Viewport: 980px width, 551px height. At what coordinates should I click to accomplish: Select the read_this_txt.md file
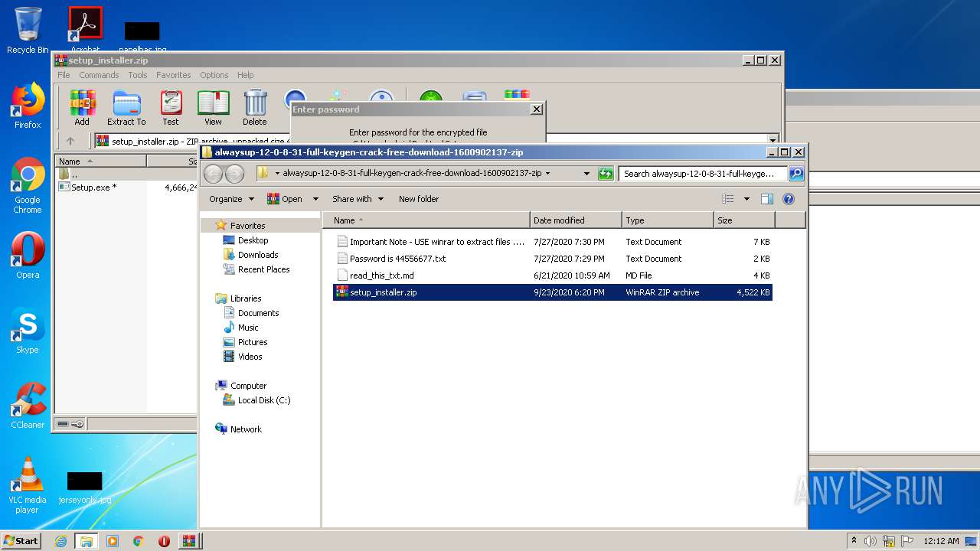pyautogui.click(x=381, y=275)
